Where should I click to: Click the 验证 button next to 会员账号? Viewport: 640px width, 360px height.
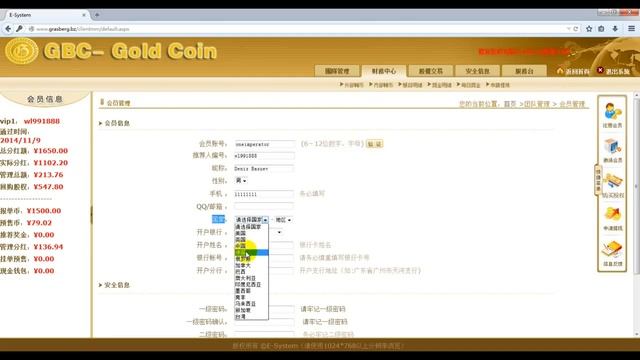[374, 144]
